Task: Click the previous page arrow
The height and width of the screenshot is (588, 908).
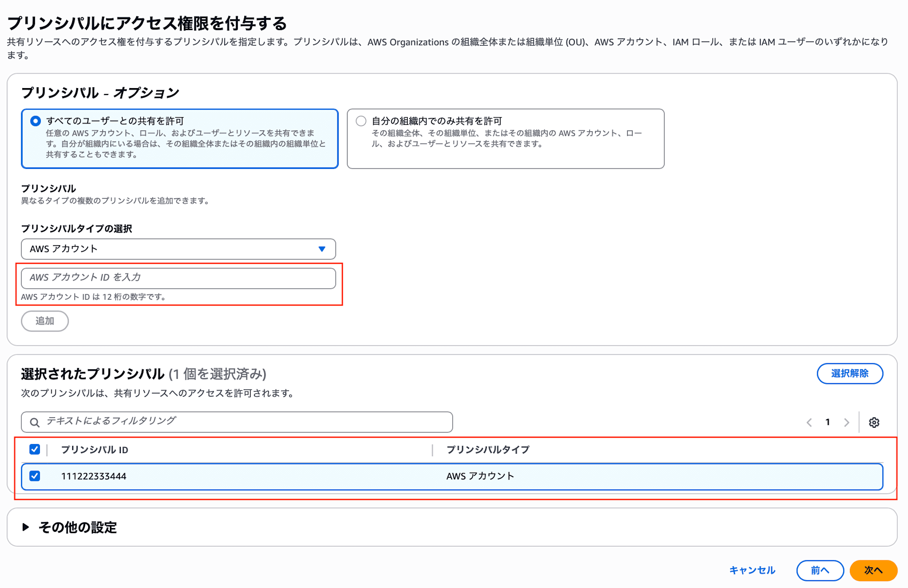Action: click(x=809, y=422)
